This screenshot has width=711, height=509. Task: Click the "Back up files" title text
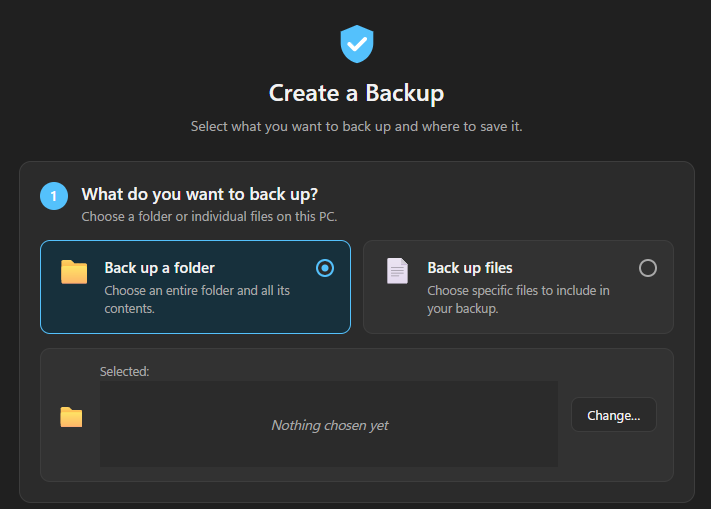click(x=470, y=268)
